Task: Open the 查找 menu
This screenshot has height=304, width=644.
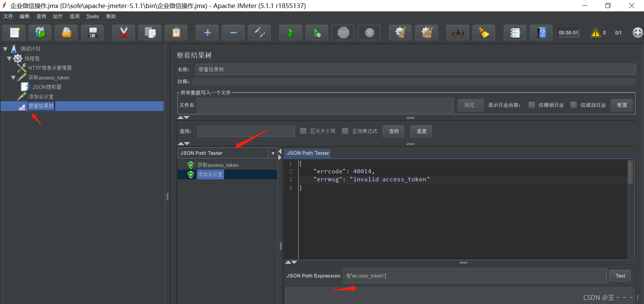Action: coord(41,16)
